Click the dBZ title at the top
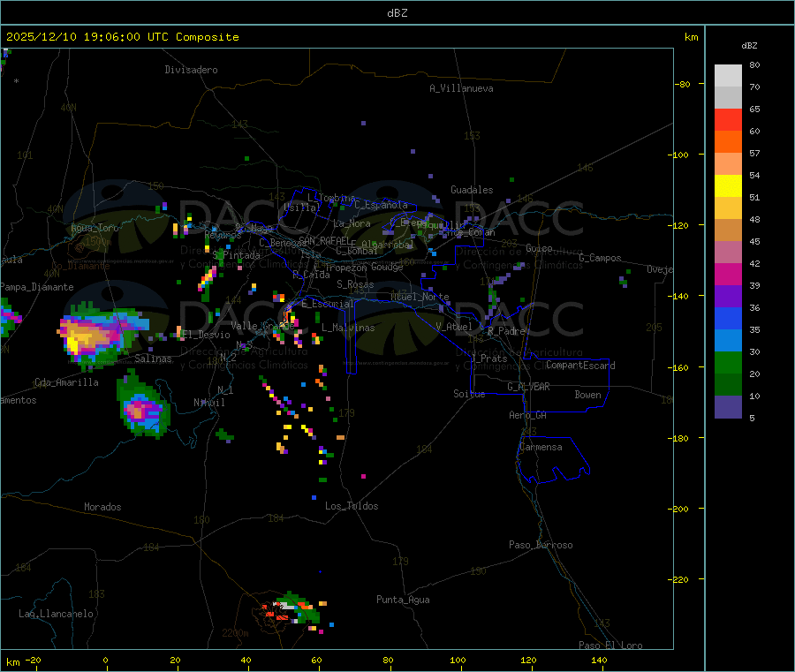This screenshot has height=672, width=795. [x=397, y=12]
